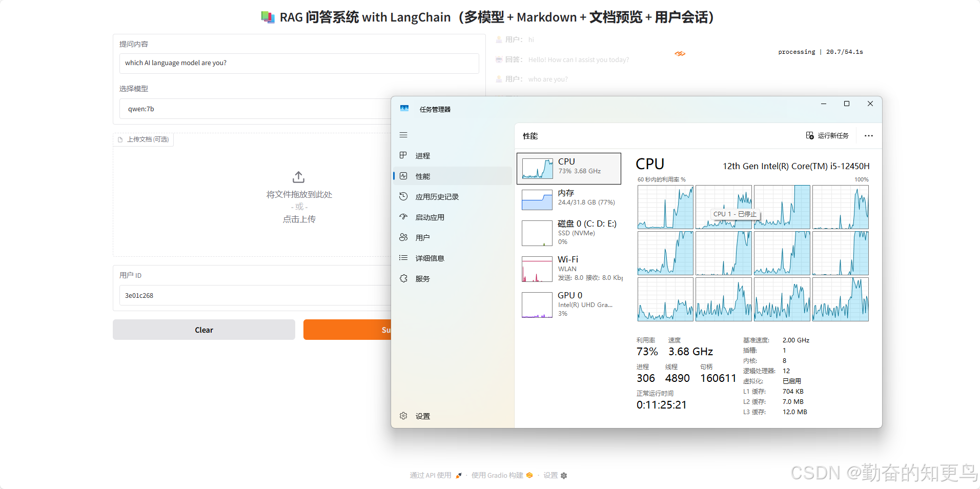Click the Processes grid icon in sidebar
The image size is (980, 489).
pos(403,155)
